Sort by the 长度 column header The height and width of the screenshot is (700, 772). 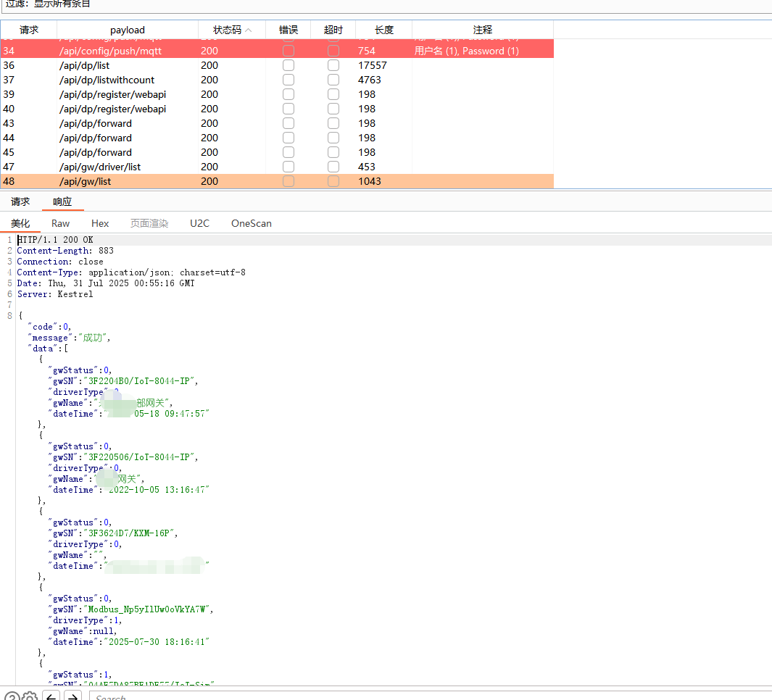click(383, 30)
